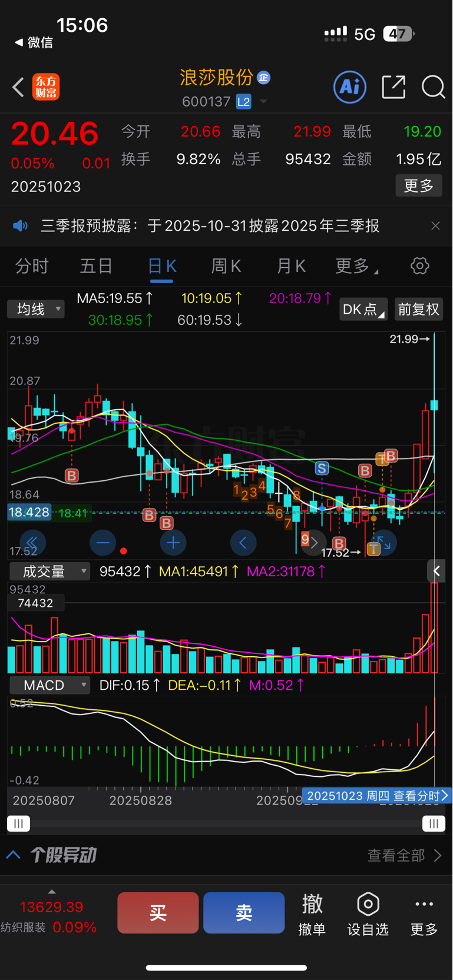
Task: Zoom out the K-line with minus icon
Action: pos(102,543)
